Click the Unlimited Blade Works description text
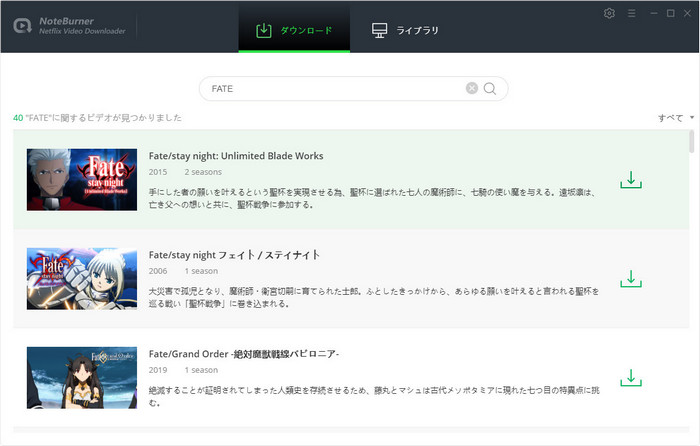 point(372,199)
